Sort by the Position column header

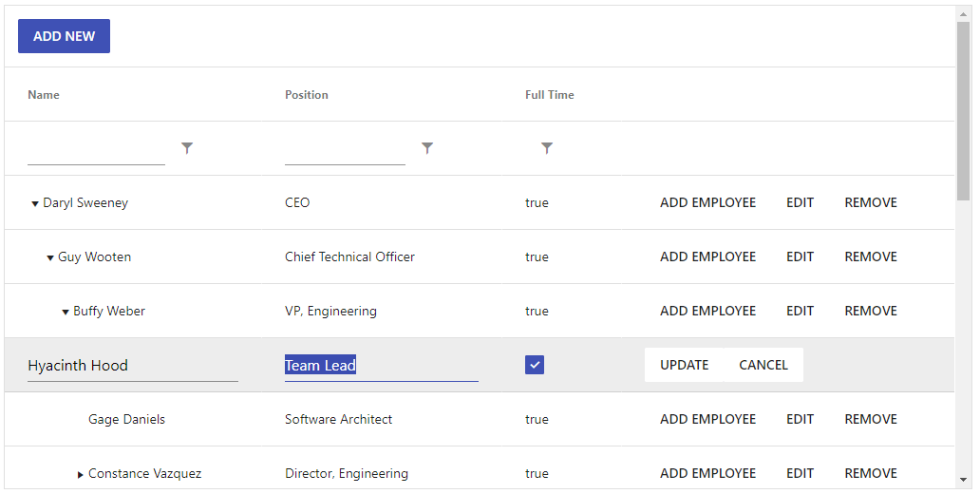[306, 94]
